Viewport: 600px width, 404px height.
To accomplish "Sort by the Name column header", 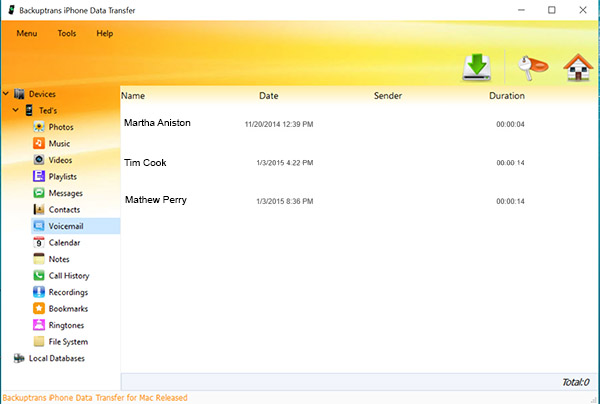I will click(x=133, y=96).
